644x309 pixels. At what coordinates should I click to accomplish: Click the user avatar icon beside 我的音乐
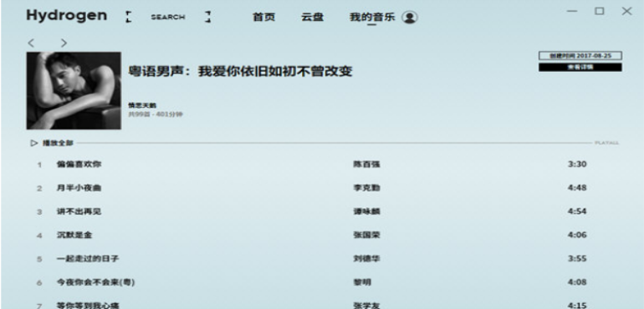(x=410, y=18)
